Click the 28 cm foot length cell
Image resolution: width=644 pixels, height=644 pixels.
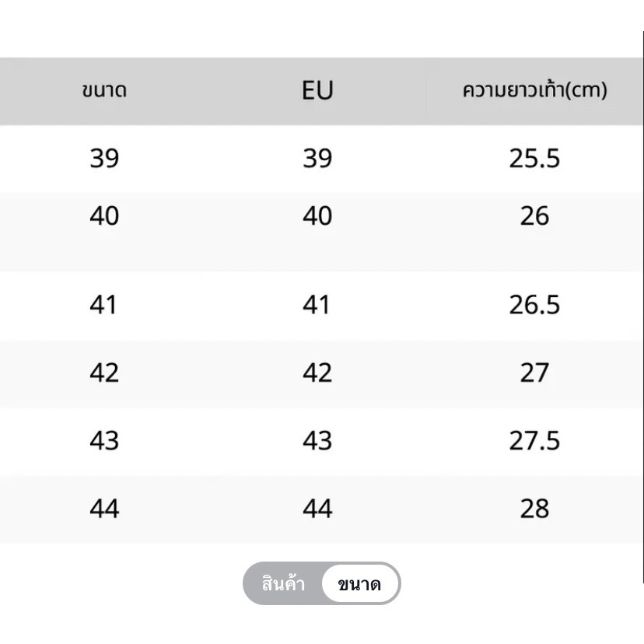534,509
